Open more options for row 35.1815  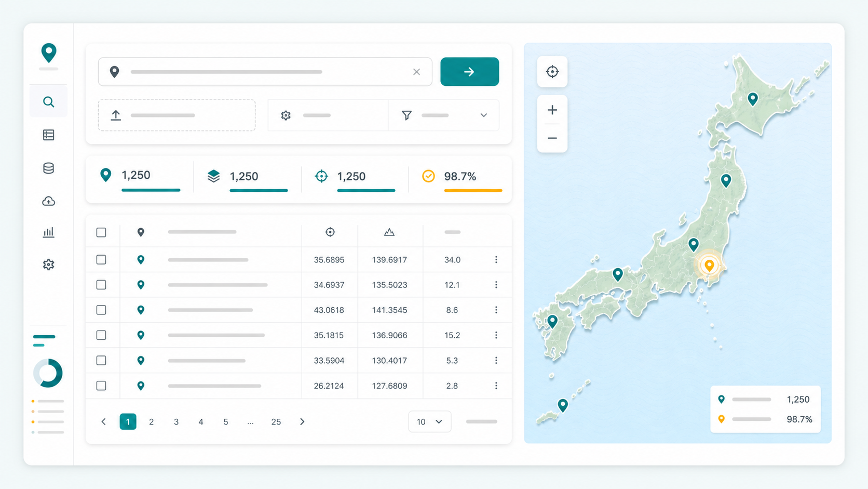496,335
